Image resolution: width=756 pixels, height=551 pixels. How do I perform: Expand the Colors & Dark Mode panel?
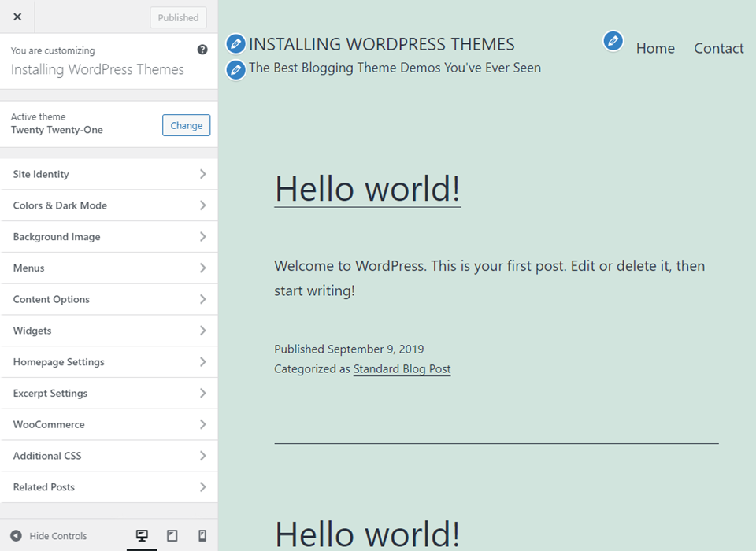click(109, 205)
